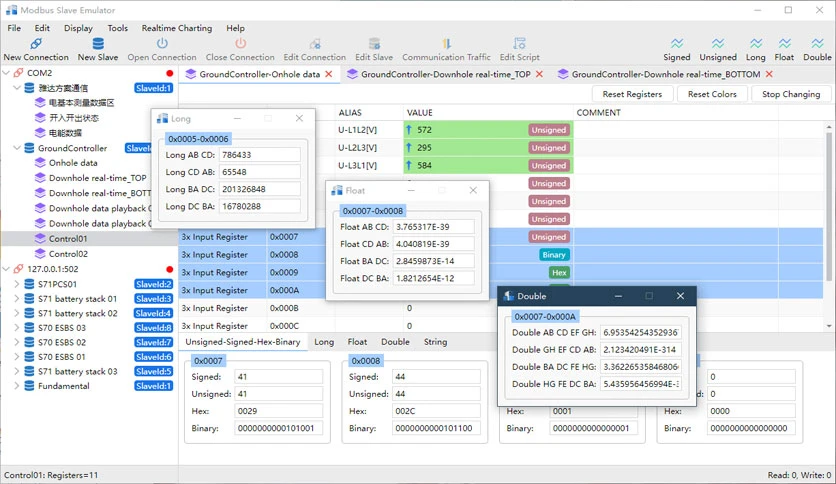
Task: Open the Edit menu
Action: (x=42, y=28)
